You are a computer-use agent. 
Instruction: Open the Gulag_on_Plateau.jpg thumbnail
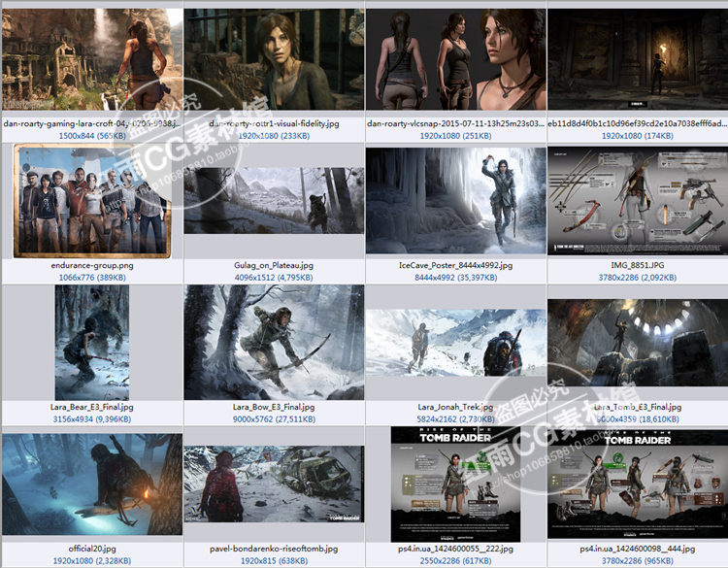point(274,201)
